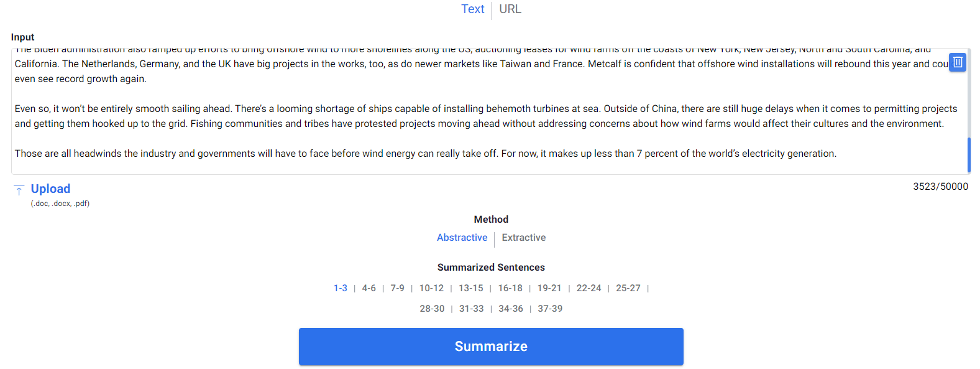Set summary length to 13-15 sentences
980x369 pixels.
coord(471,288)
